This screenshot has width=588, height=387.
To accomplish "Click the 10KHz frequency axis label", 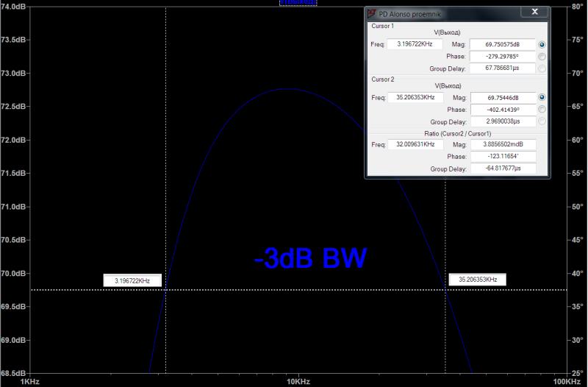I will [298, 382].
